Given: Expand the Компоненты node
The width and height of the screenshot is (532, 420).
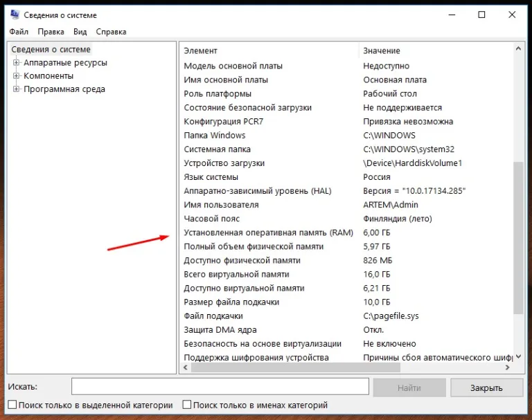Looking at the screenshot, I should tap(16, 75).
